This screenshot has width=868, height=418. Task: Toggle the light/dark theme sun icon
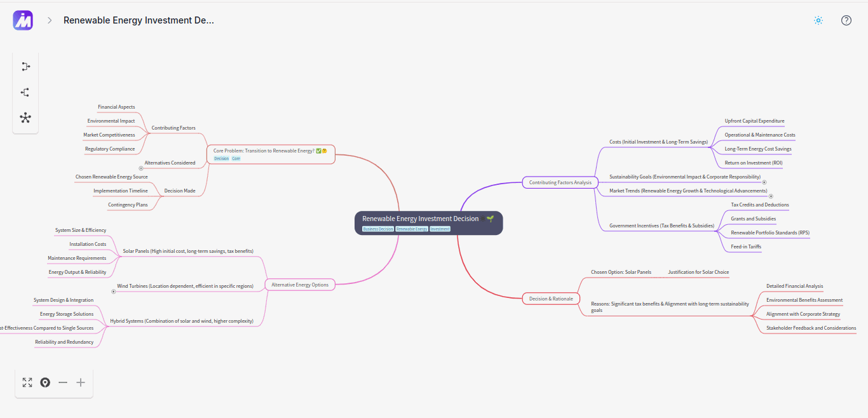click(818, 20)
